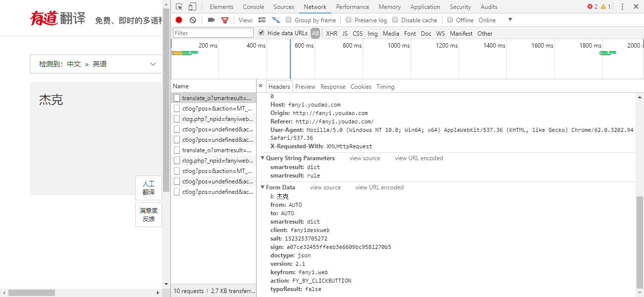Screen dimensions: 644x297
Task: Open DevTools three-dot customize menu
Action: 622,7
